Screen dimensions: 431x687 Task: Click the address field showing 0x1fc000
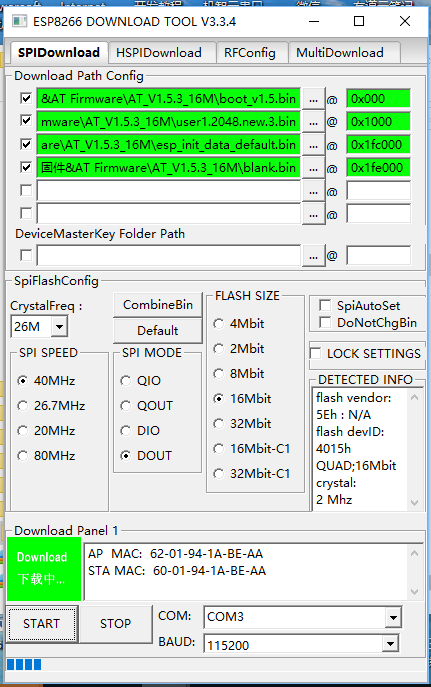pyautogui.click(x=378, y=145)
